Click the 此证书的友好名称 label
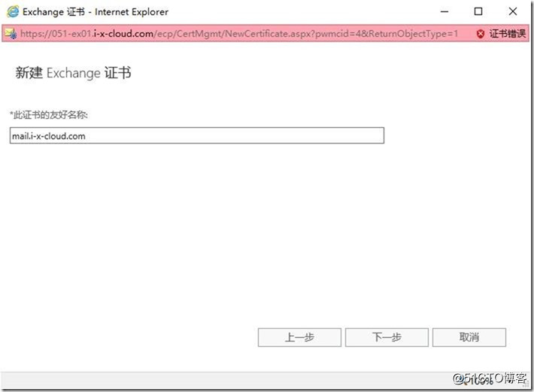This screenshot has width=534, height=392. click(49, 115)
